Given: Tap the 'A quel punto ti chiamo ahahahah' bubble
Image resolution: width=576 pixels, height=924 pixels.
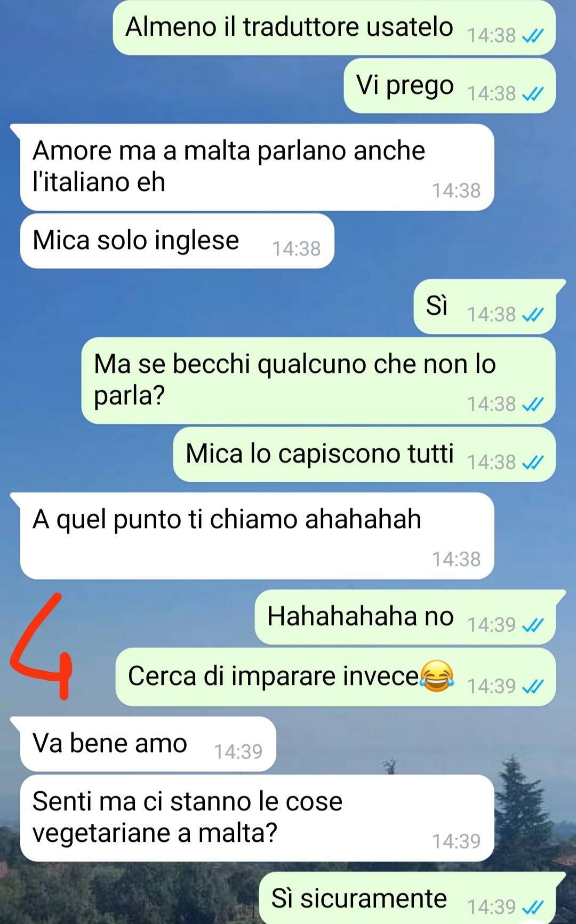Looking at the screenshot, I should coord(257,536).
